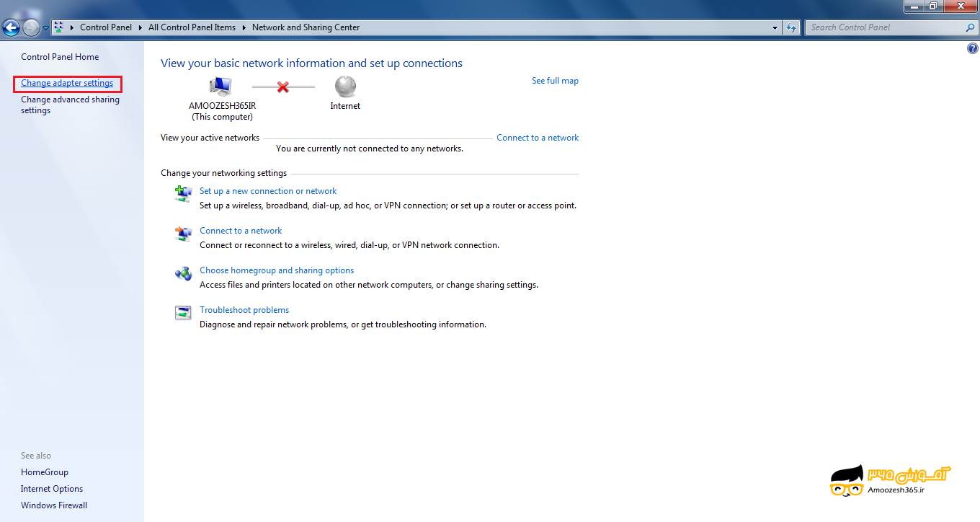Image resolution: width=980 pixels, height=522 pixels.
Task: Click the window restore button
Action: coord(932,6)
